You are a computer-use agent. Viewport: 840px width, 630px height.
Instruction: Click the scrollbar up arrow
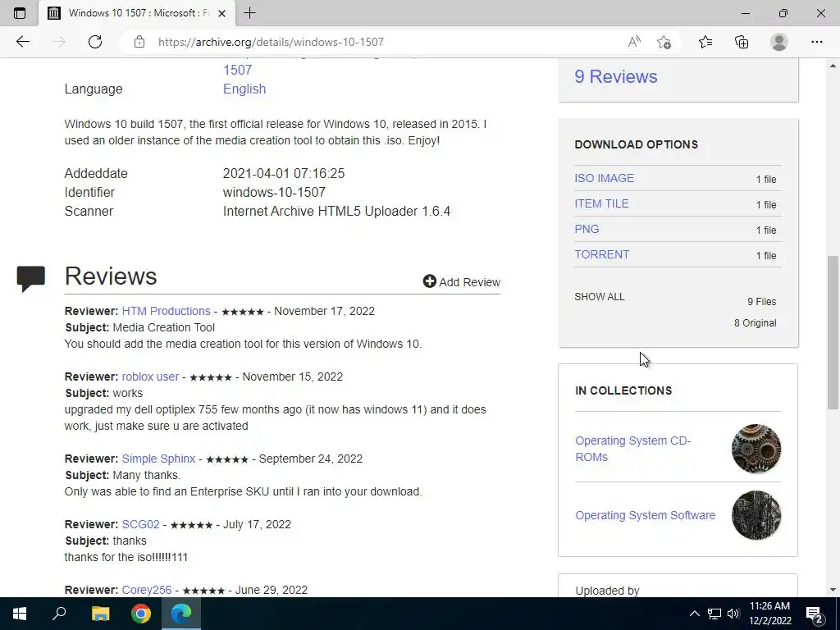(x=833, y=66)
